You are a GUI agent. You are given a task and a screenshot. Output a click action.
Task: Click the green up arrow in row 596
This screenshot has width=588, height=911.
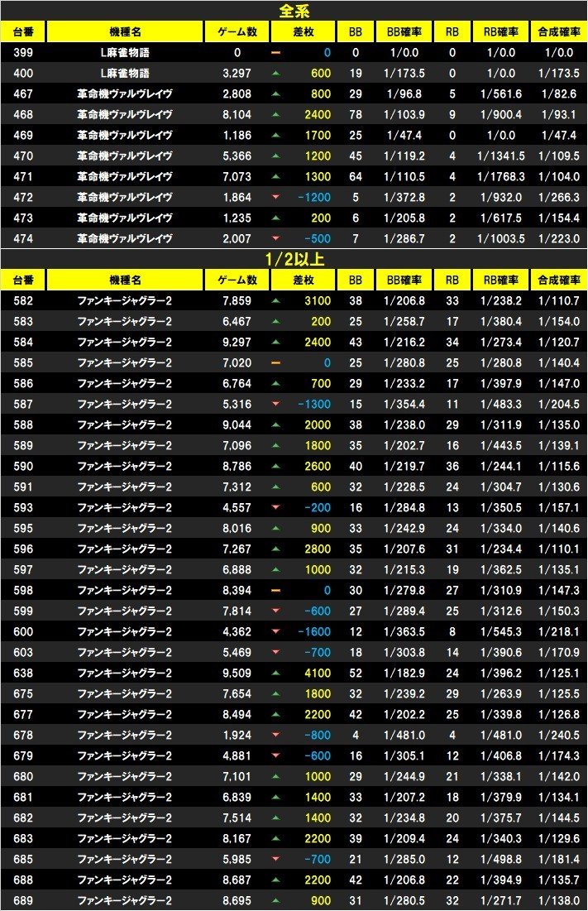click(275, 549)
